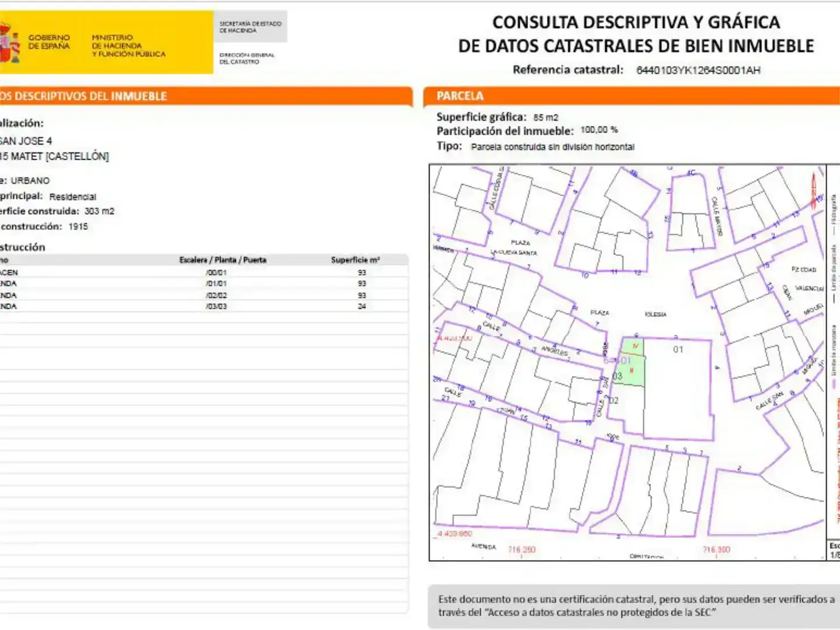Click the 'Residencial' main use value
This screenshot has height=630, width=840.
[73, 197]
